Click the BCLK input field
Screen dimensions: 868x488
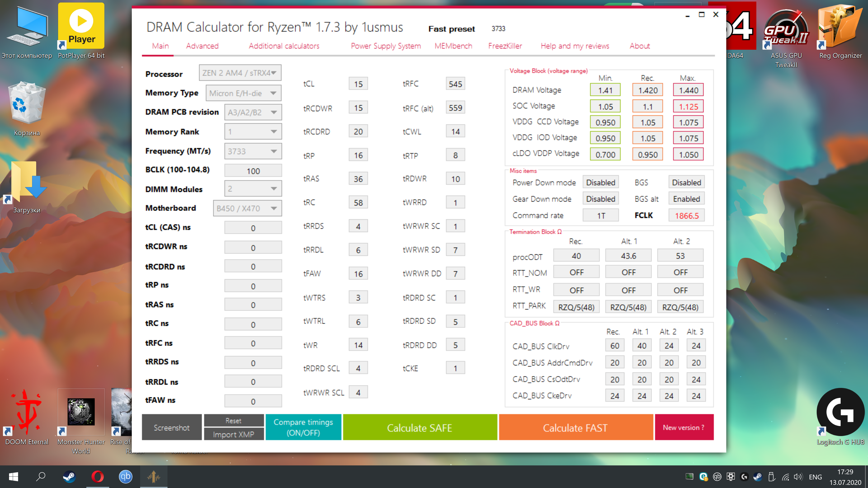(253, 171)
